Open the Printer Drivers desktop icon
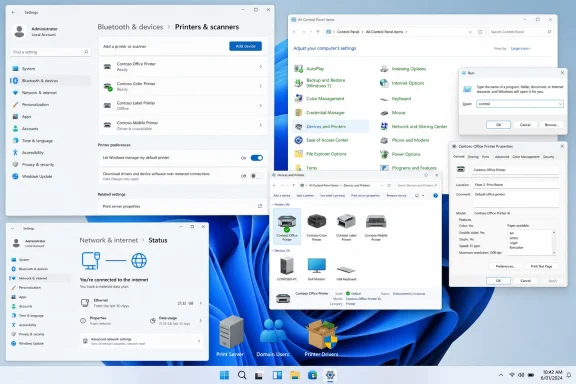Image resolution: width=576 pixels, height=384 pixels. [321, 337]
